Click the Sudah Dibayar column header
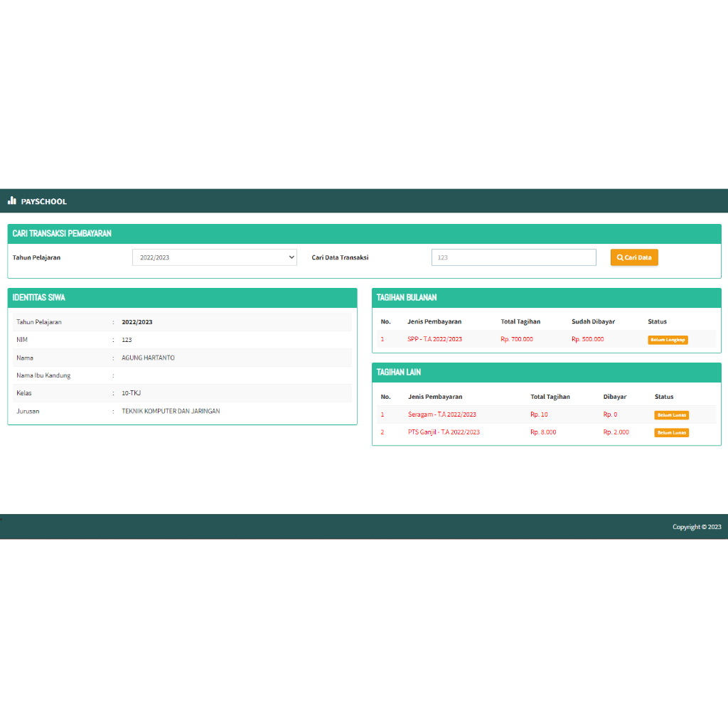 [x=594, y=321]
